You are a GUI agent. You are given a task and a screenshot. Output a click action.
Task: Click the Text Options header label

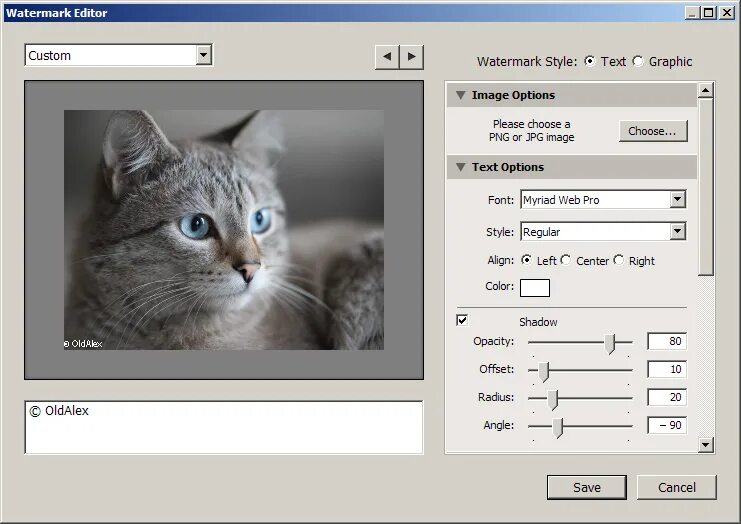(x=508, y=167)
